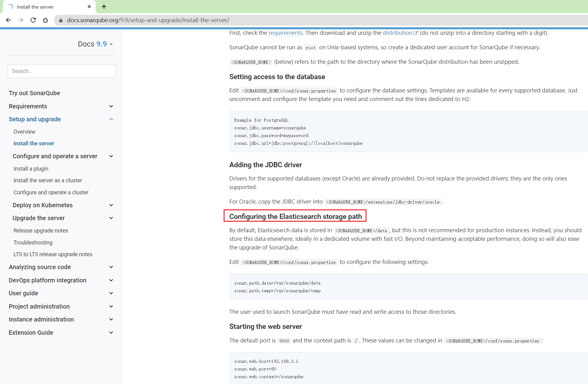588x384 pixels.
Task: Click the sonar.path.temp code line
Action: (x=277, y=291)
